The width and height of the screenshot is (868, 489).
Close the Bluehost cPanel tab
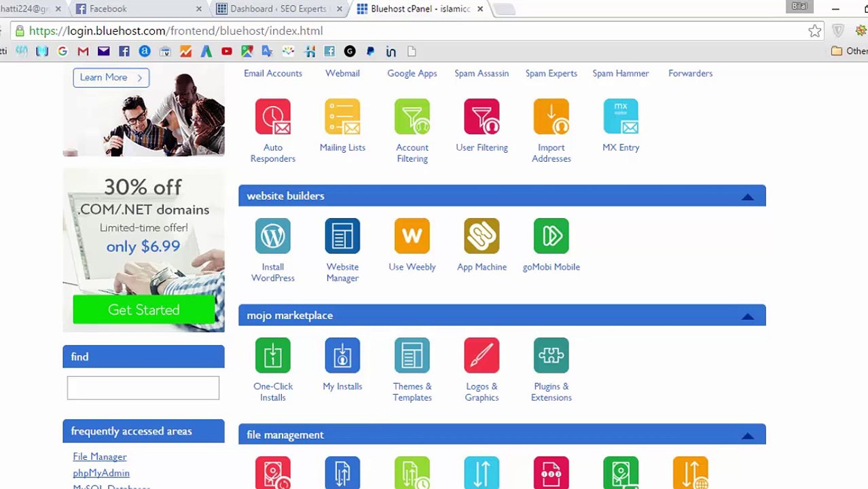pos(480,9)
